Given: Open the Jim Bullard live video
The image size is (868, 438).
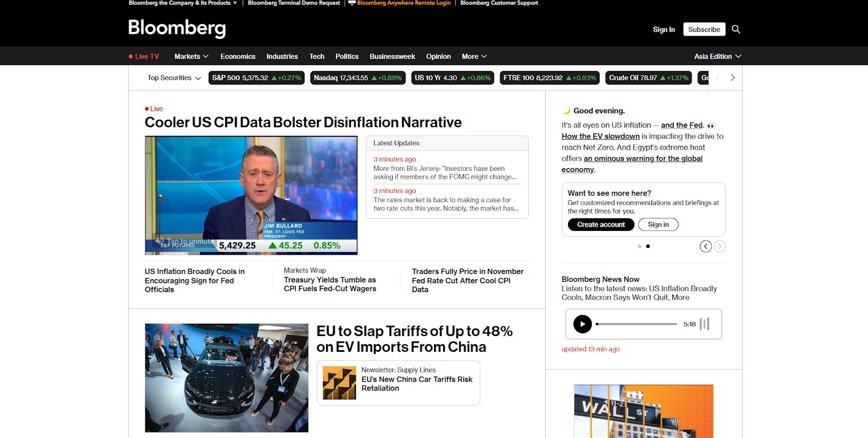Looking at the screenshot, I should pyautogui.click(x=251, y=195).
